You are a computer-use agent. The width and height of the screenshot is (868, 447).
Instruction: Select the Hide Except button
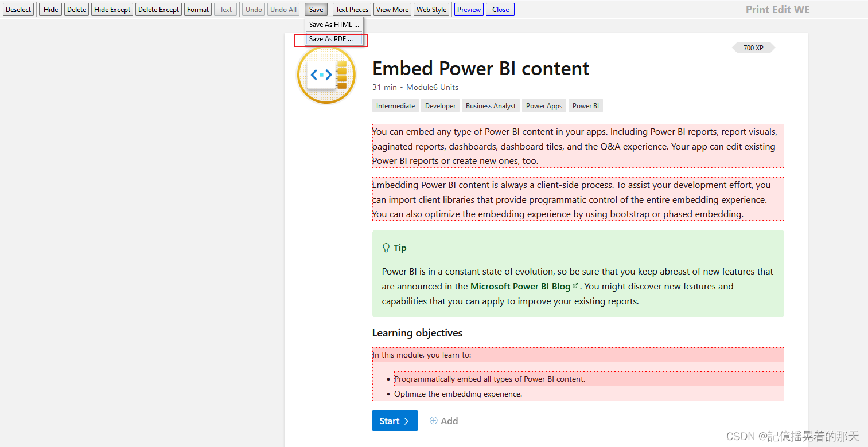point(112,10)
